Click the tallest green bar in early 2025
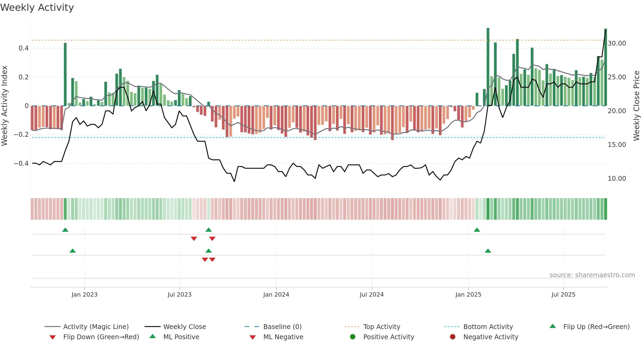Viewport: 644px width, 362px height. tap(488, 67)
